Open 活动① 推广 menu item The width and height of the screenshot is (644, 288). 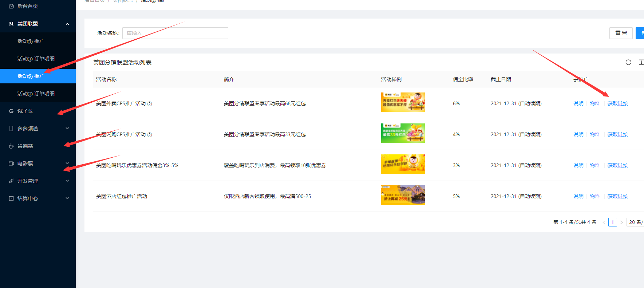point(31,41)
